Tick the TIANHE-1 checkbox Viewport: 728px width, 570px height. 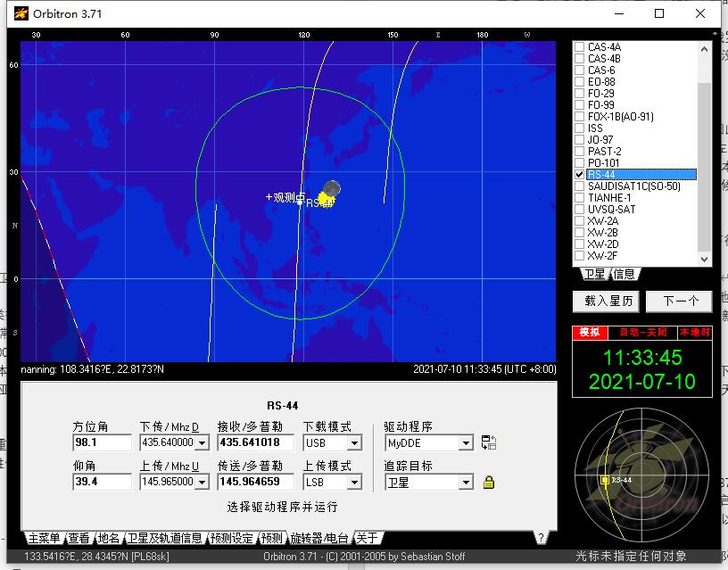click(579, 198)
